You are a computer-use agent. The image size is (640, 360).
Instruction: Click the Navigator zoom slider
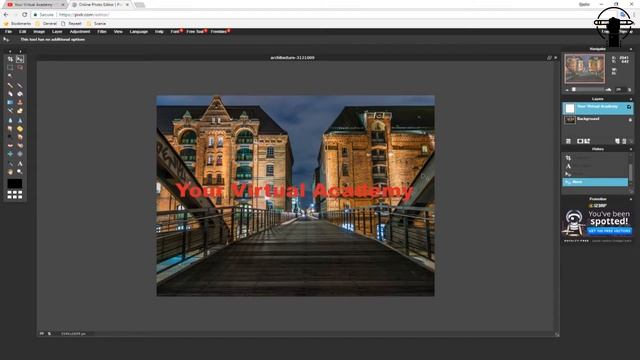pyautogui.click(x=588, y=89)
